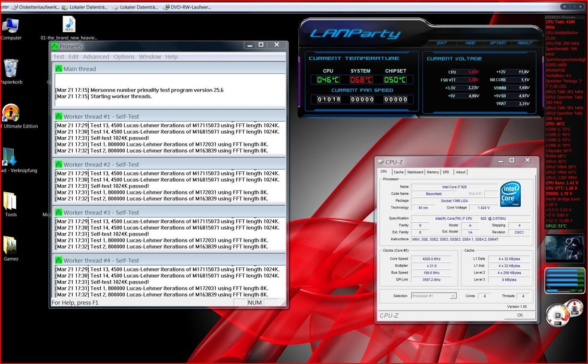
Task: Open the Advanced menu in Prime95
Action: click(96, 57)
